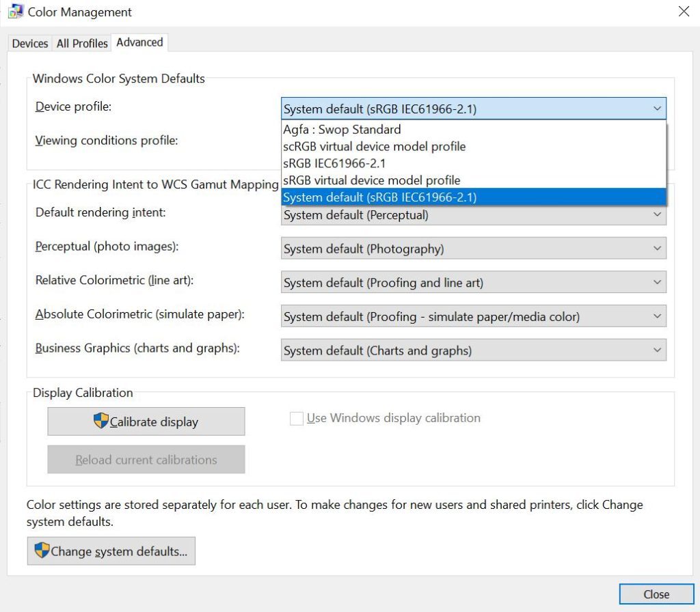
Task: Enable Use Windows display calibration checkbox
Action: point(297,419)
